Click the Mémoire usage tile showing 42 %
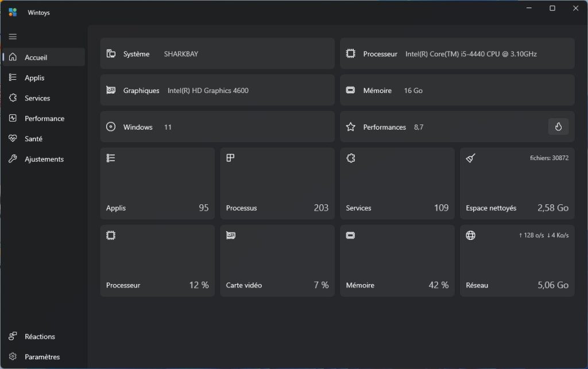This screenshot has width=588, height=369. 397,261
